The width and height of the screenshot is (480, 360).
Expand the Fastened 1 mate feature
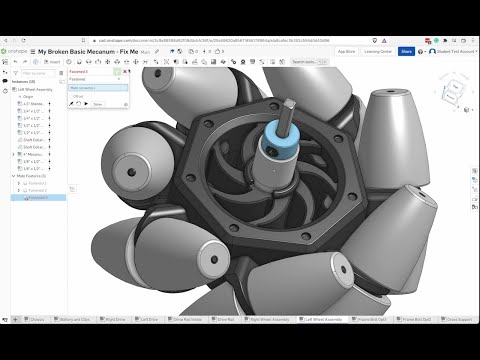(19, 183)
